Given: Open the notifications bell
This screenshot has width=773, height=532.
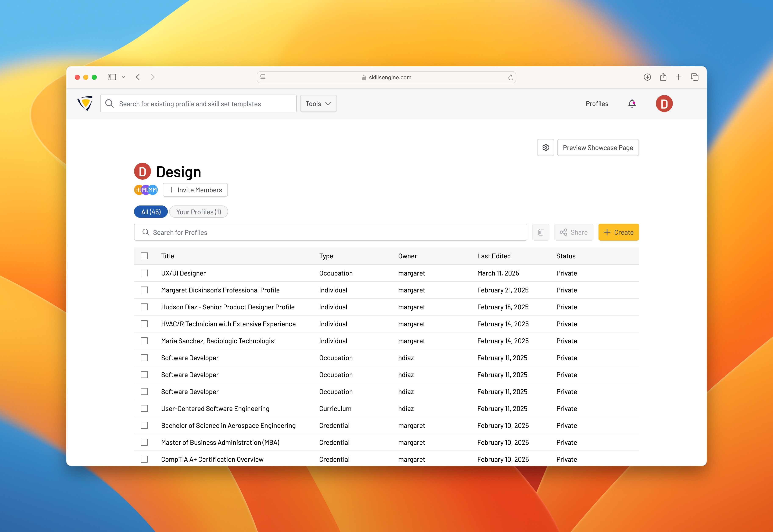Looking at the screenshot, I should click(632, 104).
